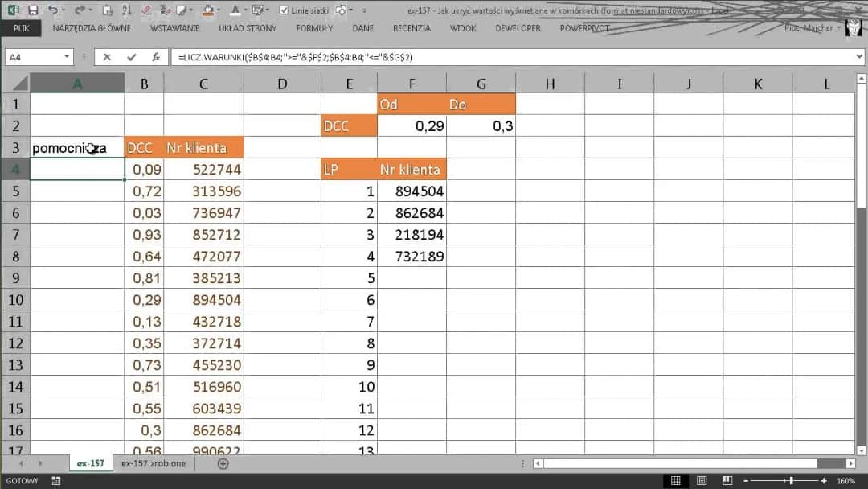Screen dimensions: 868x489
Task: Click the font color A icon
Action: coord(235,10)
